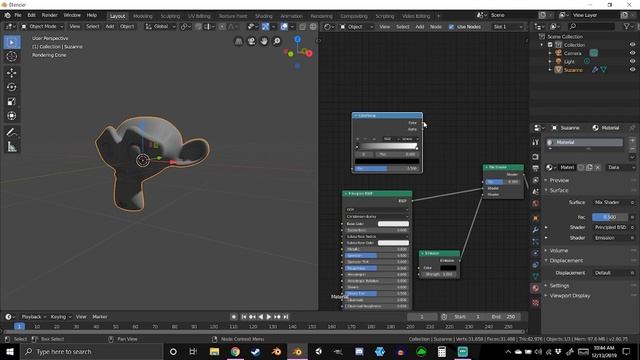Open the Slot 1 material dropdown
The image size is (640, 360).
point(507,27)
